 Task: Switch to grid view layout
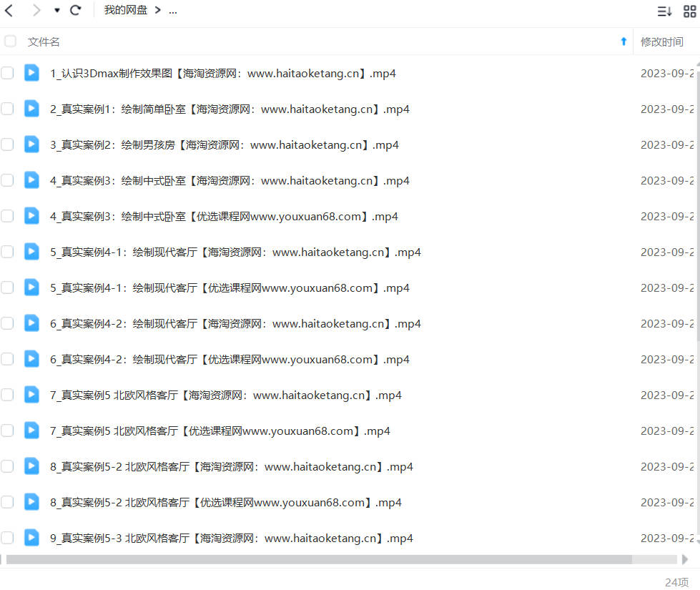690,11
